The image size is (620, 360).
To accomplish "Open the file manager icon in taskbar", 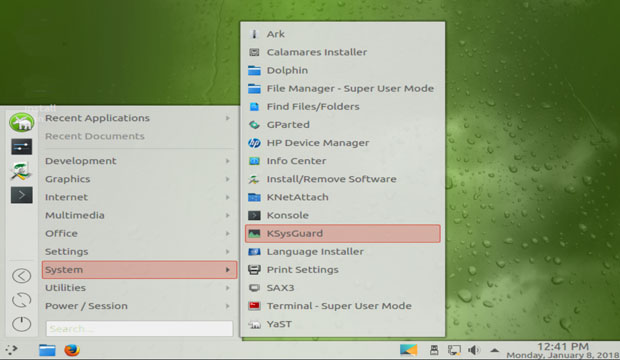I will coord(47,350).
